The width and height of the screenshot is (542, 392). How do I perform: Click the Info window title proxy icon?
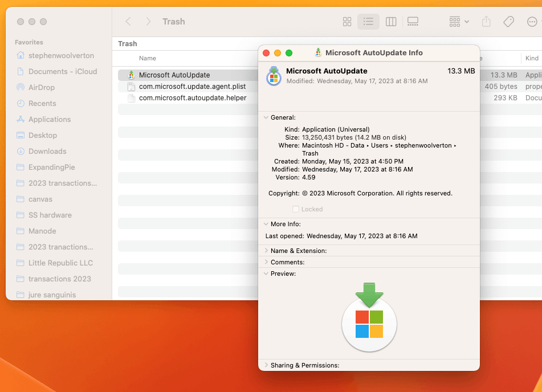click(x=318, y=52)
